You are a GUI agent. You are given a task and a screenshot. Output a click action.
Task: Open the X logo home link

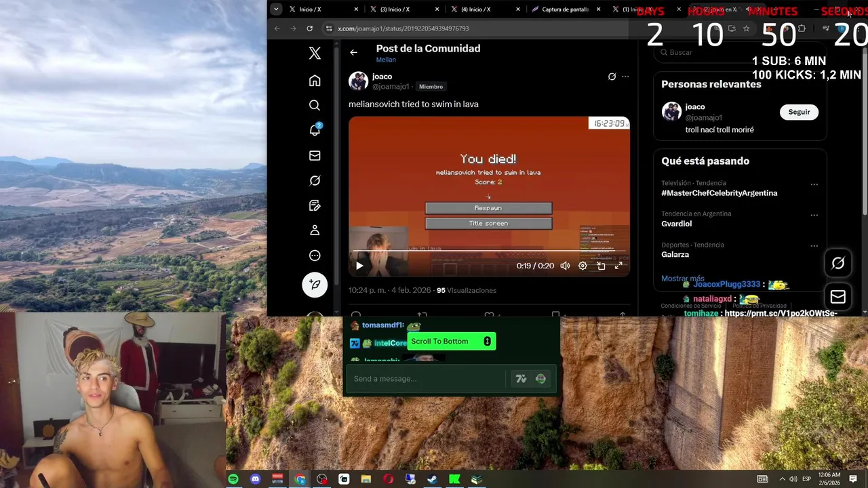pos(315,54)
